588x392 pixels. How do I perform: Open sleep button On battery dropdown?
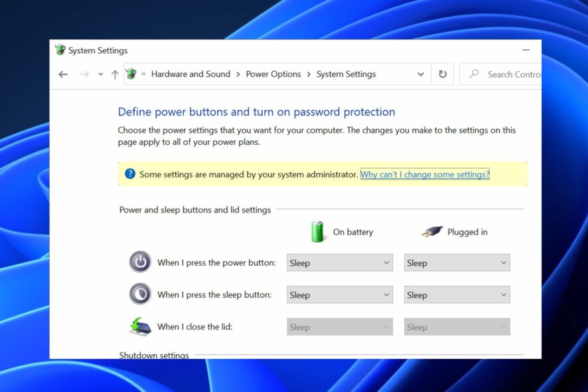point(340,295)
